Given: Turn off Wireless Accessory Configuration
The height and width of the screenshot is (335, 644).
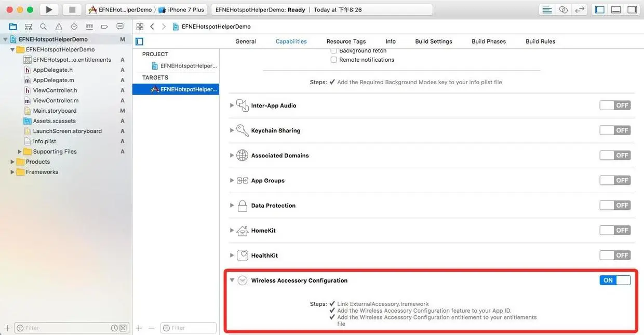Looking at the screenshot, I should coord(615,280).
